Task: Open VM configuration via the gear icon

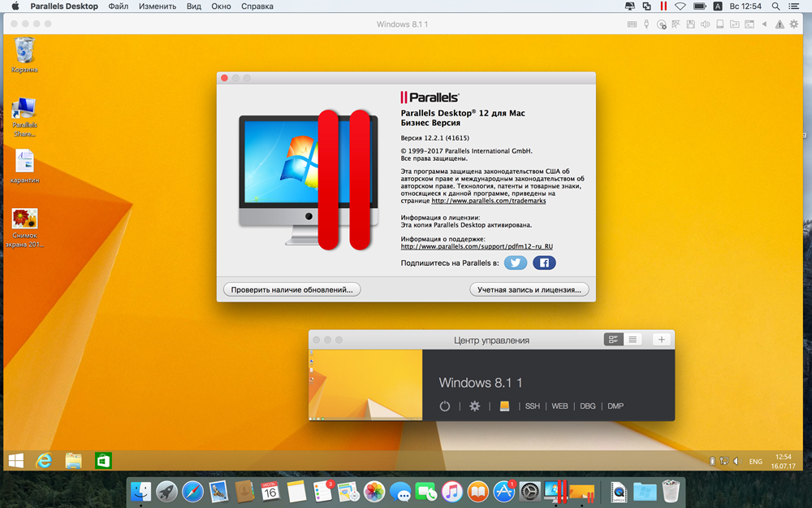Action: [x=475, y=406]
